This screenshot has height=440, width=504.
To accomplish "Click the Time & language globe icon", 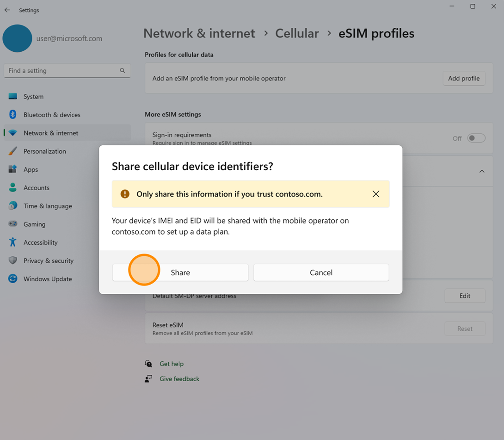I will click(13, 206).
